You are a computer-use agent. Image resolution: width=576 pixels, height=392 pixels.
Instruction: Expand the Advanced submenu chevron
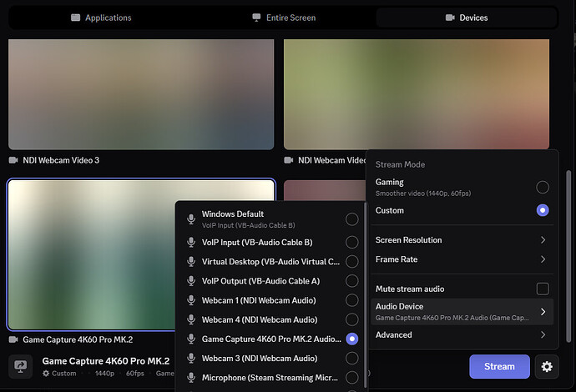click(x=543, y=334)
